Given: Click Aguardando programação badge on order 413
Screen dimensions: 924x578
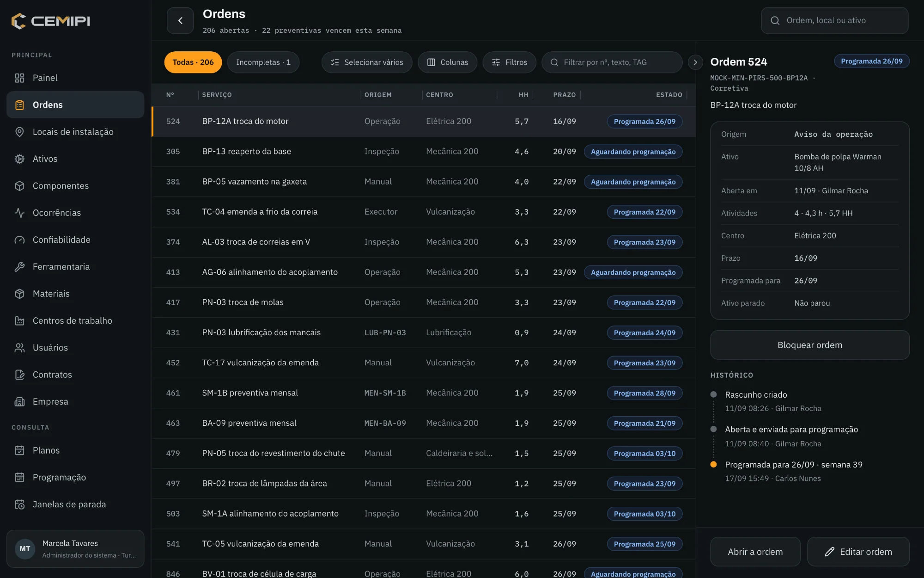Looking at the screenshot, I should coord(633,272).
